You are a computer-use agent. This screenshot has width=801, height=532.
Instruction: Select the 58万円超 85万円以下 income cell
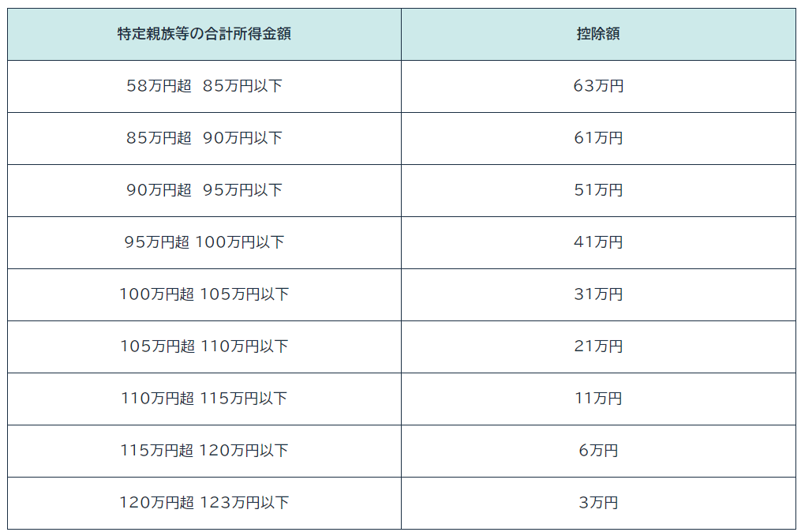point(204,86)
